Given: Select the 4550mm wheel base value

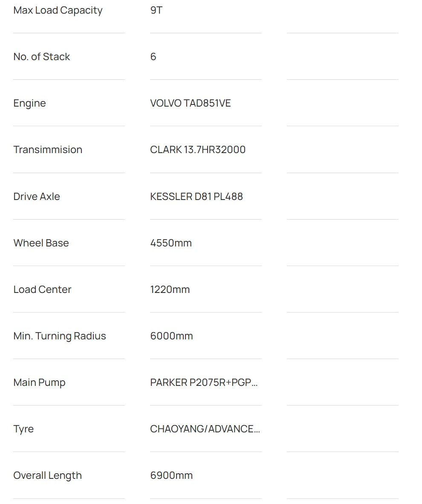Looking at the screenshot, I should 171,243.
